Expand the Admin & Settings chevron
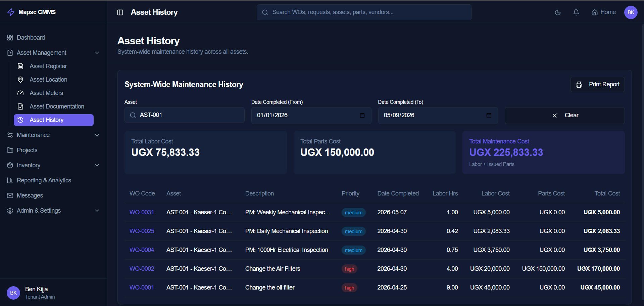This screenshot has height=306, width=644. [x=97, y=211]
